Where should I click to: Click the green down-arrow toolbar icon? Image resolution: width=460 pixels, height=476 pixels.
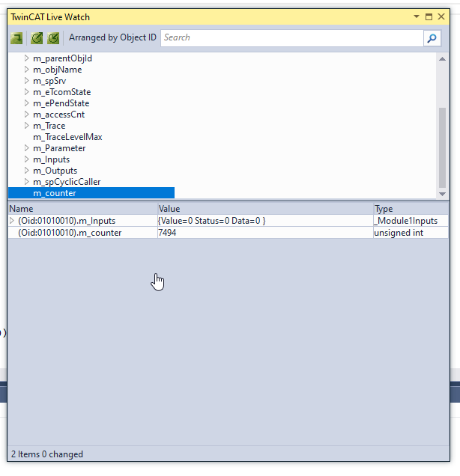(x=16, y=38)
